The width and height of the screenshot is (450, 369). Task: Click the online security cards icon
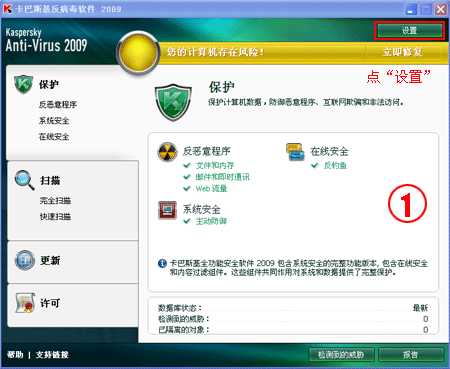pyautogui.click(x=295, y=152)
